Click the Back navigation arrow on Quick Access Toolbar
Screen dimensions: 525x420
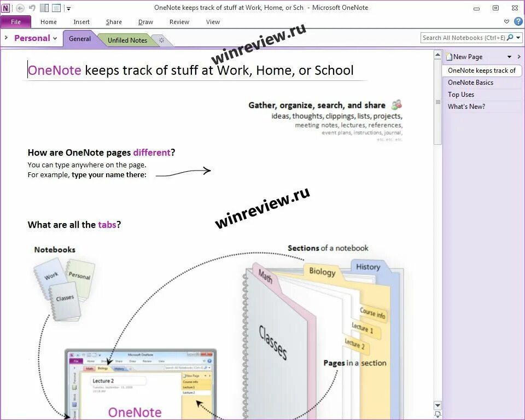[20, 8]
